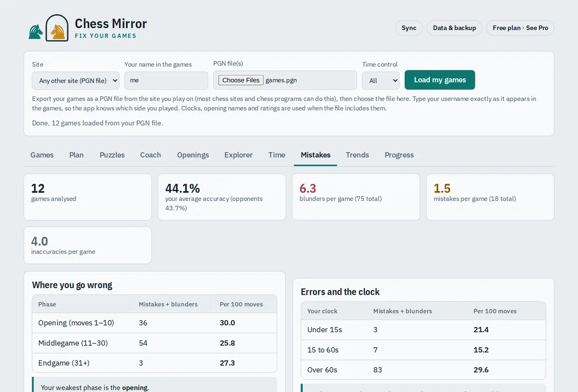Click the Over 60s clock row

click(423, 370)
